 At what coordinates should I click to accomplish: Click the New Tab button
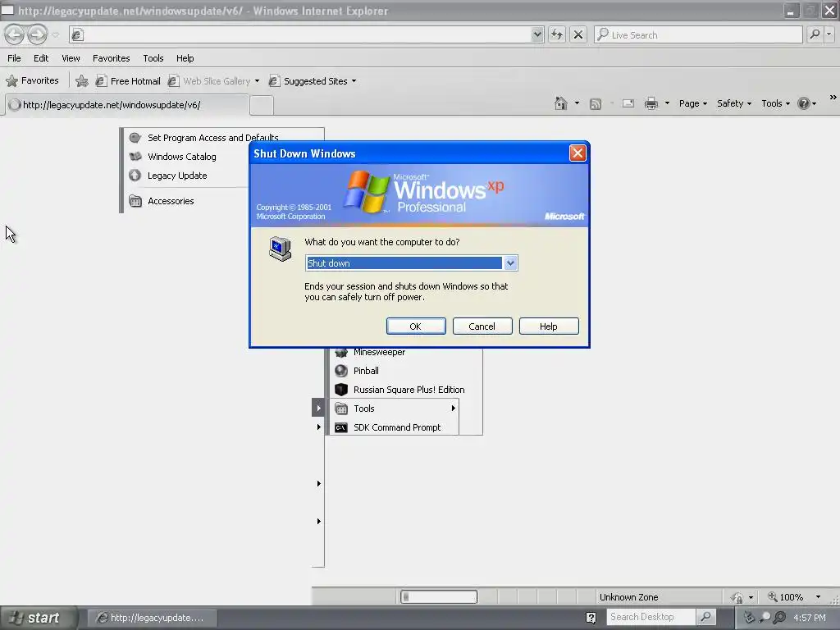(262, 106)
